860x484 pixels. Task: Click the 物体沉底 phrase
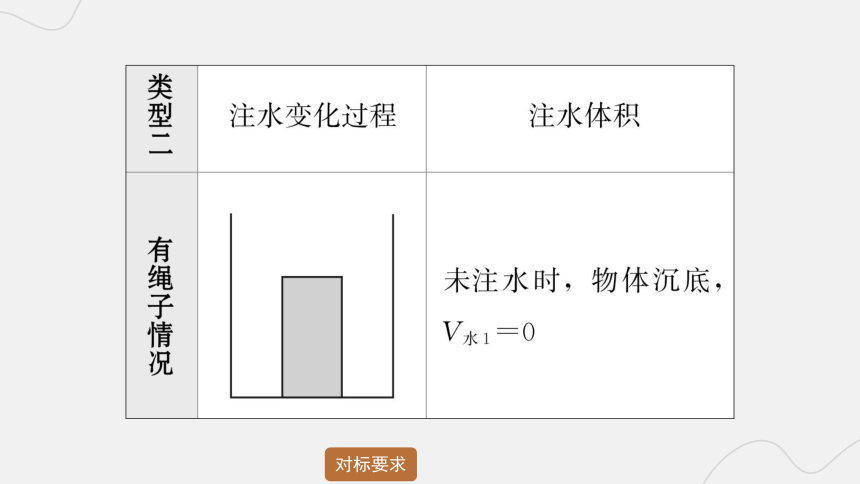651,281
